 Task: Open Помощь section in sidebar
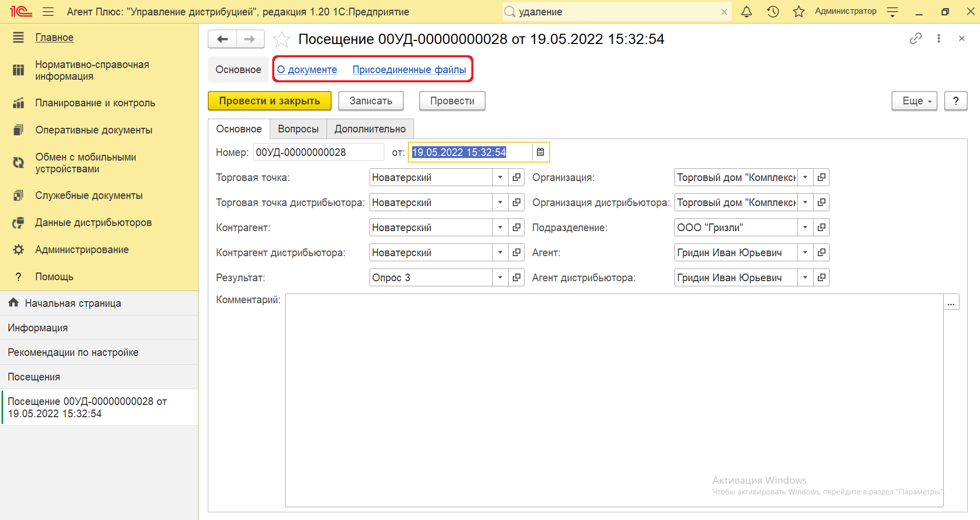54,277
